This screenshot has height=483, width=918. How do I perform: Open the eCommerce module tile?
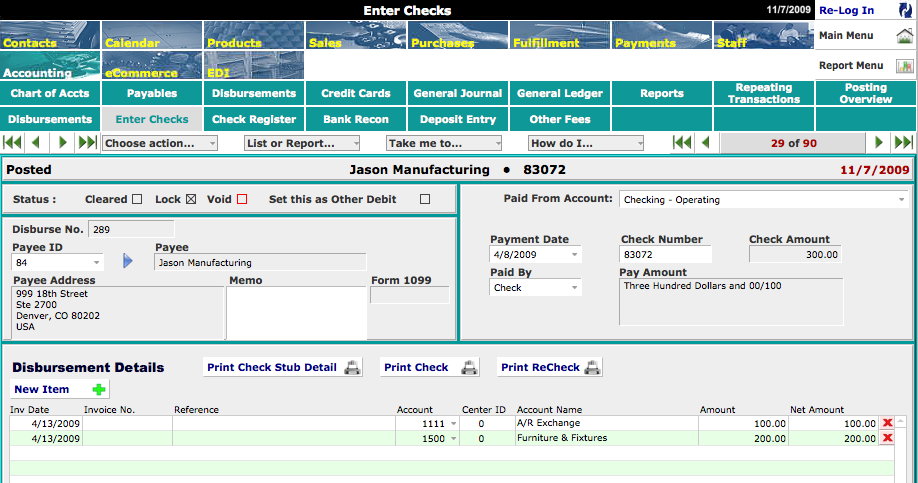click(152, 65)
